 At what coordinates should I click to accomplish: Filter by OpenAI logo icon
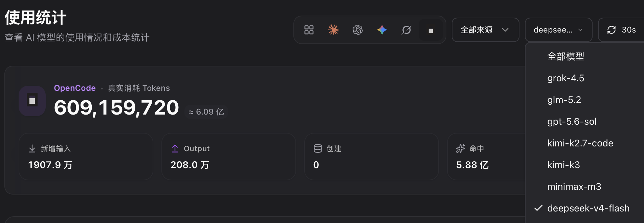358,30
